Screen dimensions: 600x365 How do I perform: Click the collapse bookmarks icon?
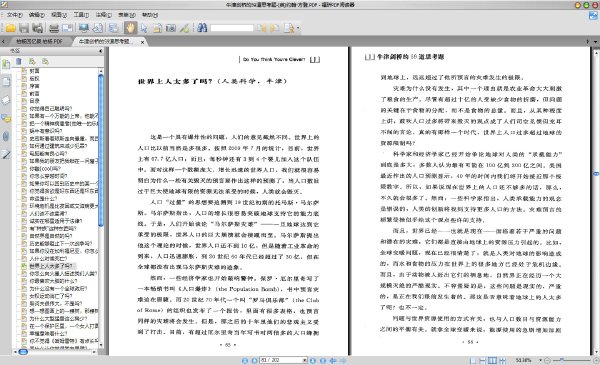tap(45, 61)
